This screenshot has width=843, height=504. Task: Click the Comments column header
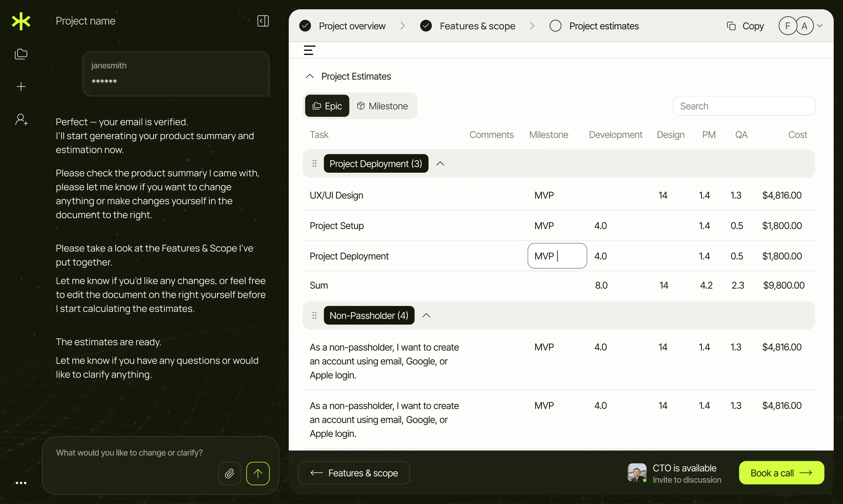491,135
